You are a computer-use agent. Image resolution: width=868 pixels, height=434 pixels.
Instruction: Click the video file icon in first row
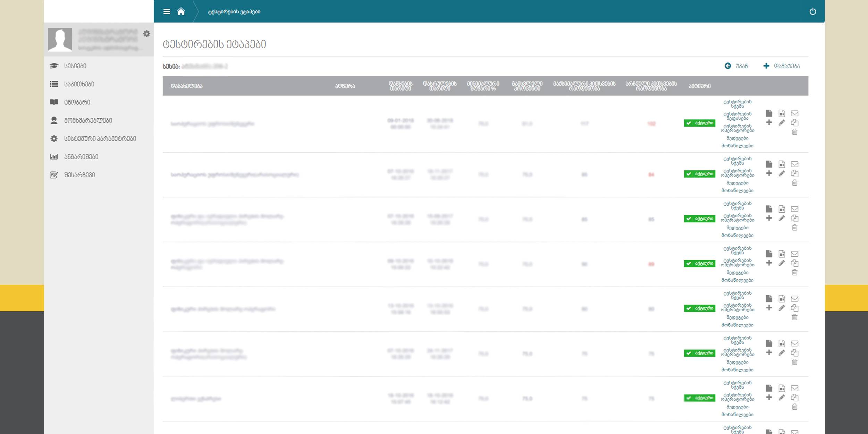[x=782, y=113]
